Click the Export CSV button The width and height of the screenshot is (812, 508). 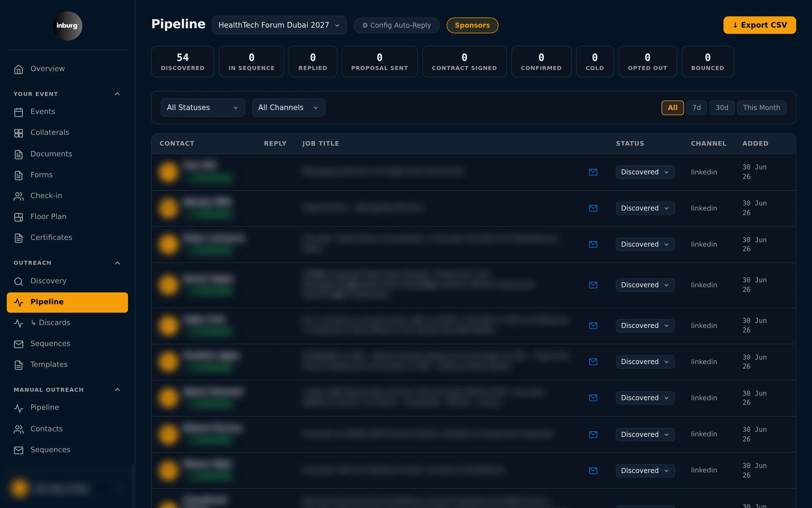pos(760,25)
